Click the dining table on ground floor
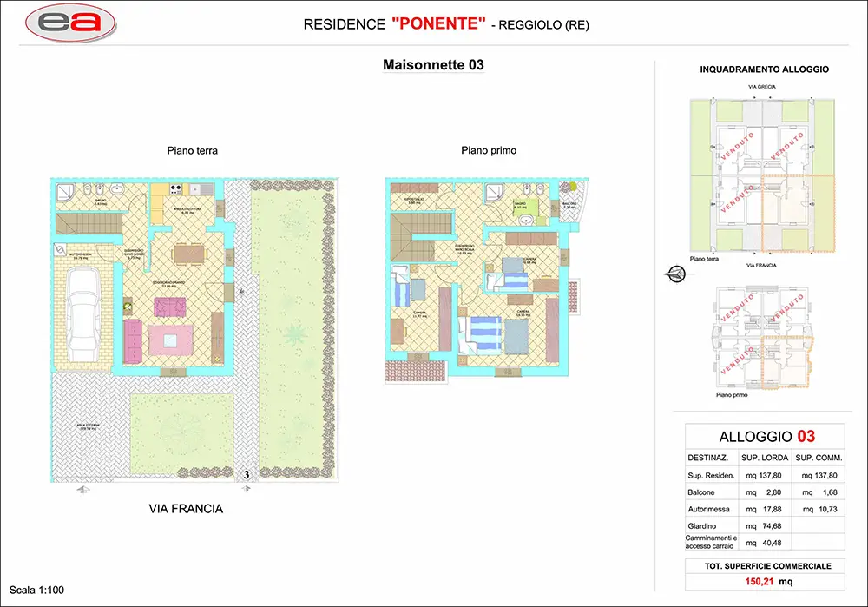 pyautogui.click(x=190, y=254)
